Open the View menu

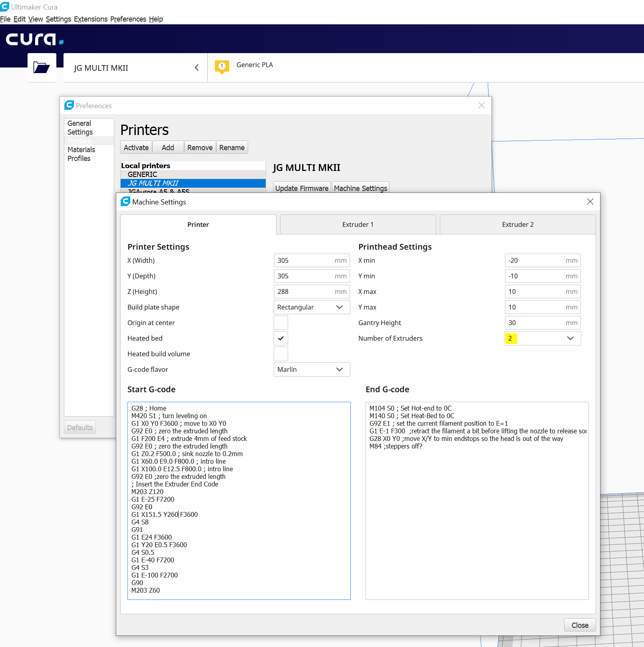pyautogui.click(x=36, y=19)
